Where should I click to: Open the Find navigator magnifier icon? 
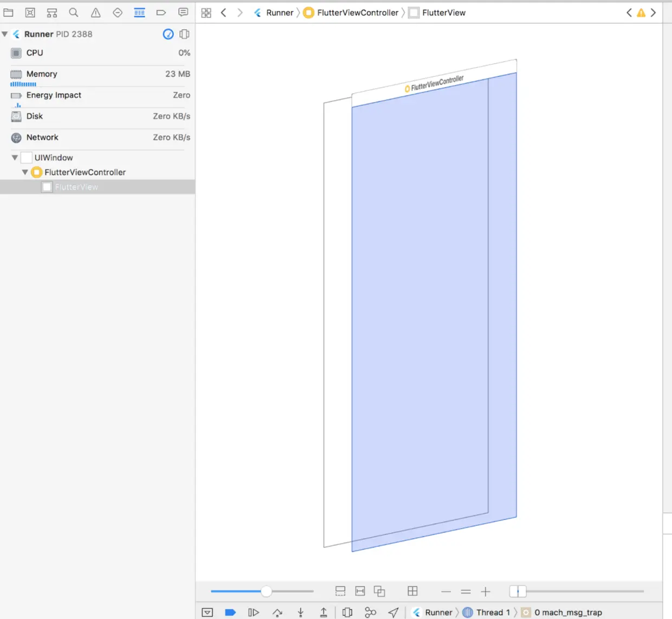tap(74, 12)
